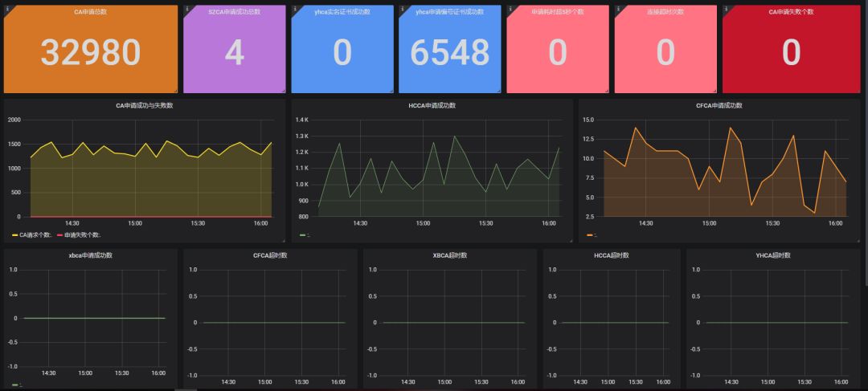This screenshot has height=391, width=868.
Task: Open panel menu from SZCA申请成功总数 title
Action: (234, 11)
